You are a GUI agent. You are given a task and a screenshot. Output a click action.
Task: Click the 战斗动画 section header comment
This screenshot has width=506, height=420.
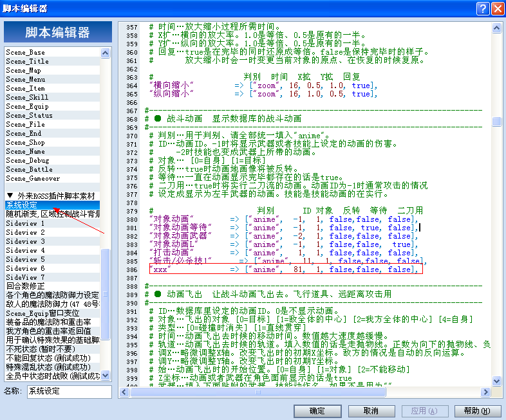tap(223, 119)
